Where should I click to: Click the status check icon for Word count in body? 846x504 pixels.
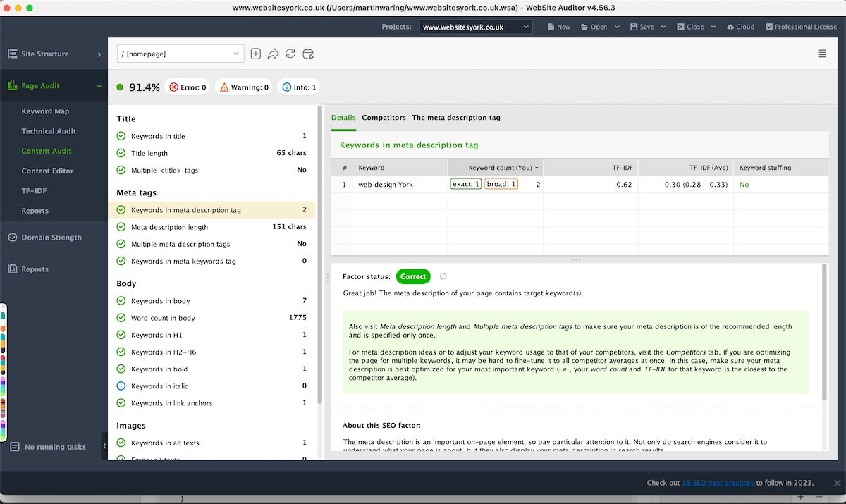[x=121, y=318]
